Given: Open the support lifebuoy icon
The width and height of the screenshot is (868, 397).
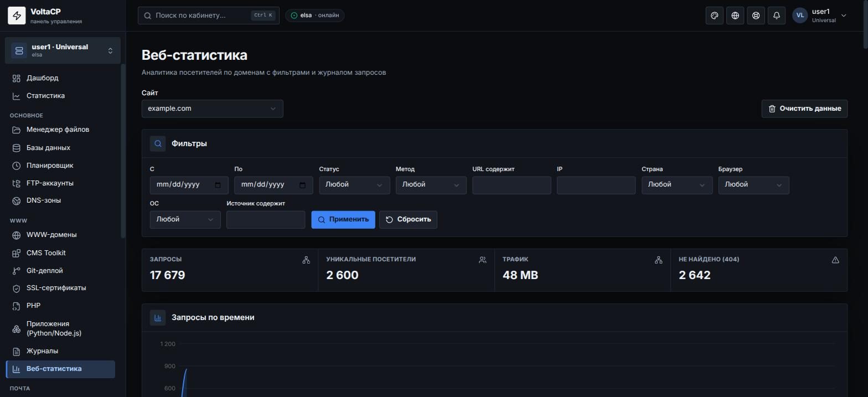Looking at the screenshot, I should click(756, 16).
